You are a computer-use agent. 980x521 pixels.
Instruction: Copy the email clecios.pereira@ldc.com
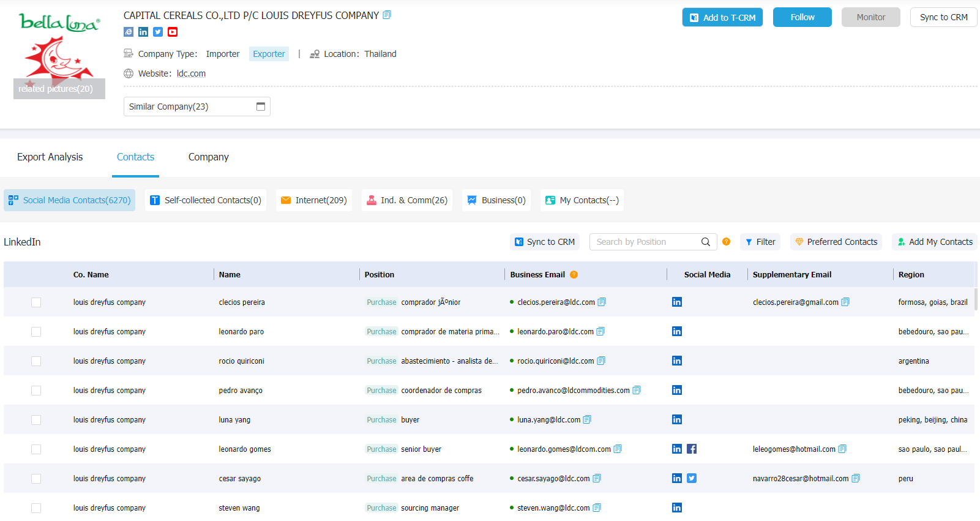pyautogui.click(x=602, y=302)
